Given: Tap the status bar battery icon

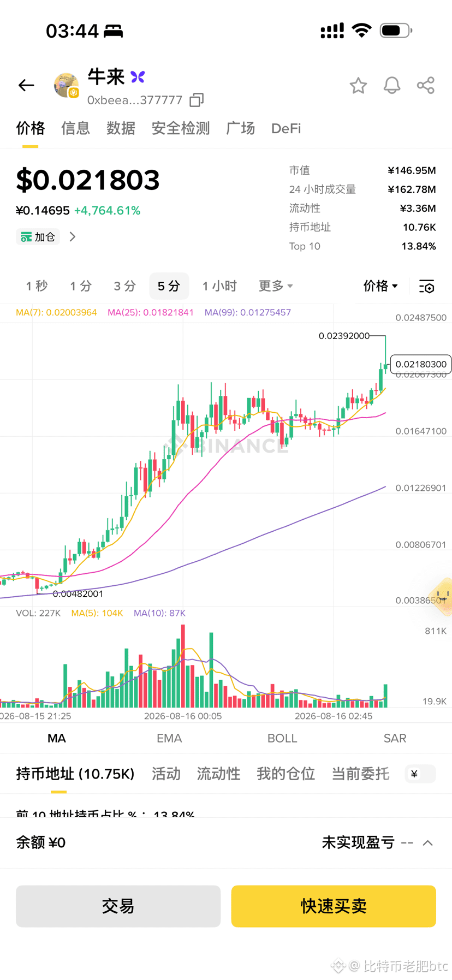Looking at the screenshot, I should coord(396,31).
